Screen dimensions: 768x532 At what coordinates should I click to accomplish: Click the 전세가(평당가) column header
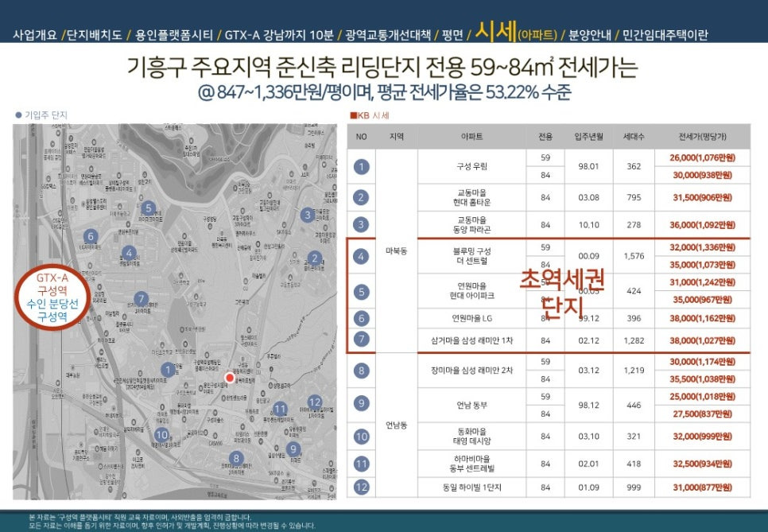point(702,137)
